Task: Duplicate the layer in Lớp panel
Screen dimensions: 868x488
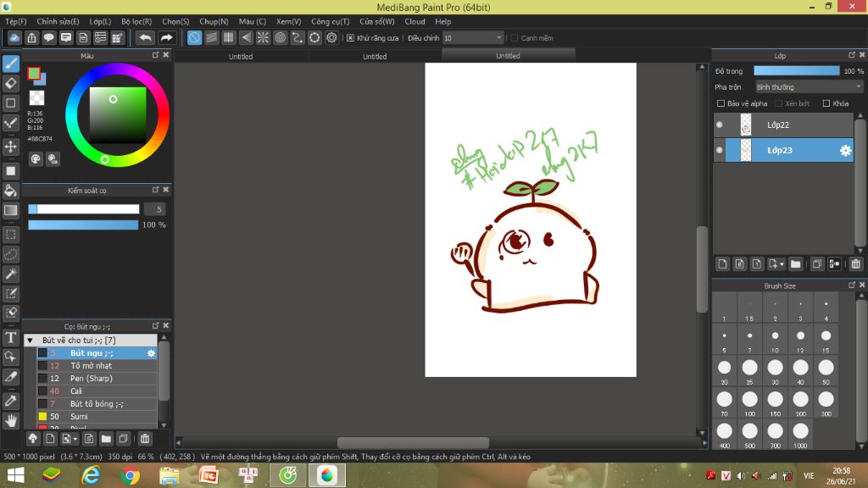Action: point(816,264)
